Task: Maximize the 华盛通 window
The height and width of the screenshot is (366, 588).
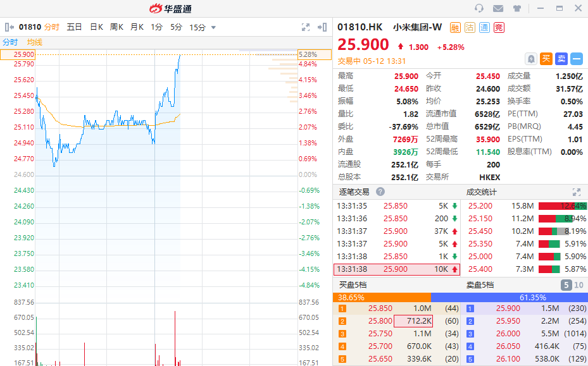Action: 560,8
